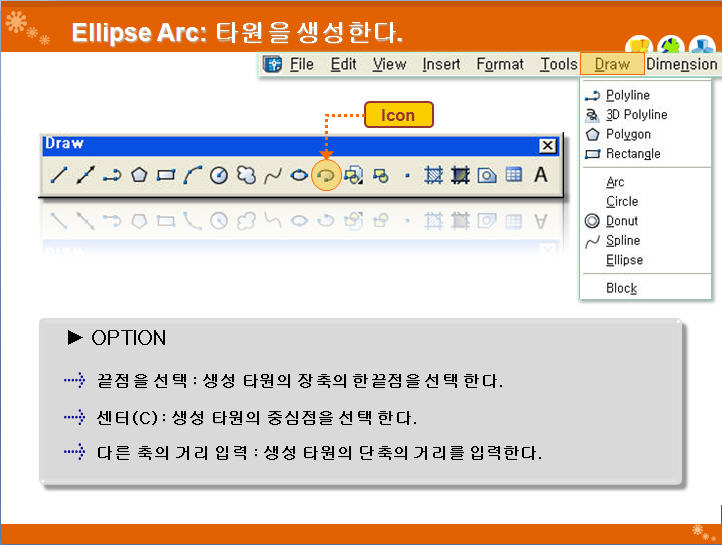Viewport: 722px width, 545px height.
Task: Open the Draw menu
Action: [x=611, y=64]
